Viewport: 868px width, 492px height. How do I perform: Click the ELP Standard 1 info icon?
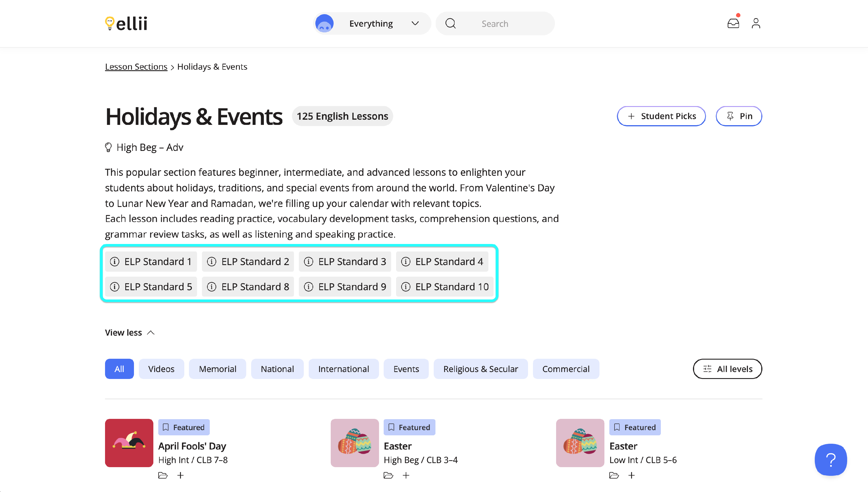[x=115, y=262]
